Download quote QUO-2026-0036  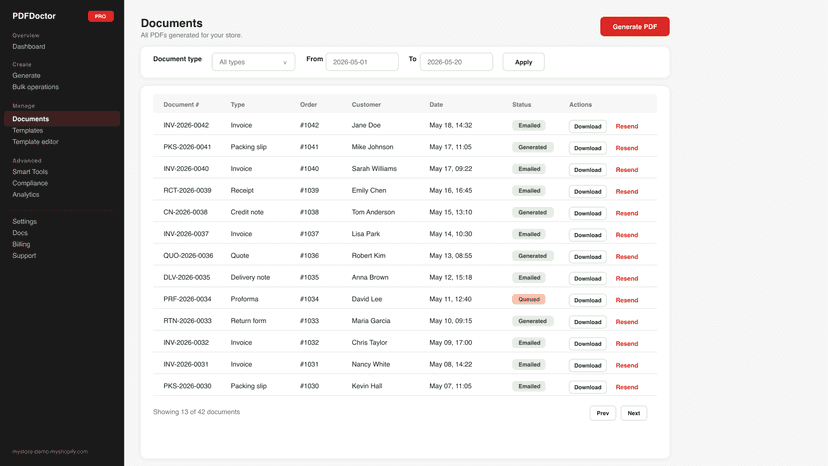(588, 256)
